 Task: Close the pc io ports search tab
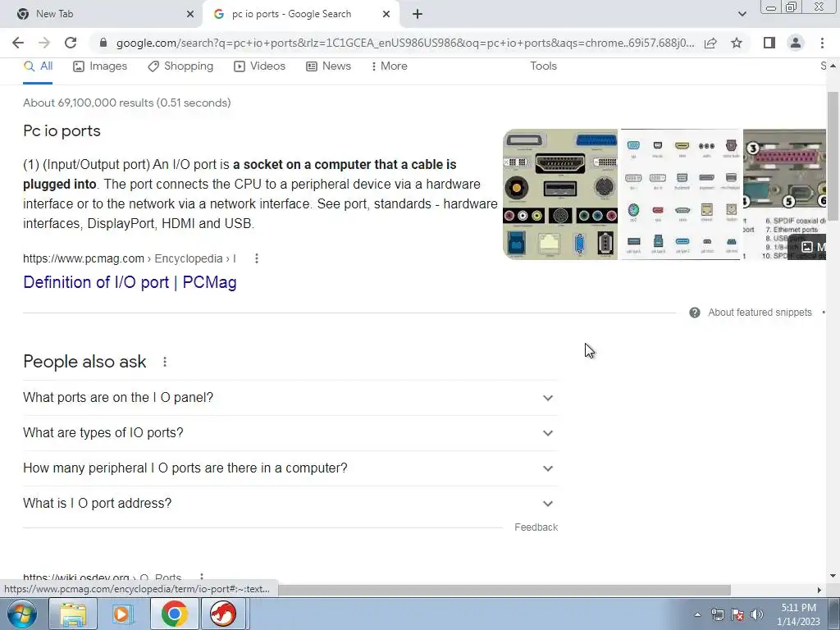[x=386, y=14]
